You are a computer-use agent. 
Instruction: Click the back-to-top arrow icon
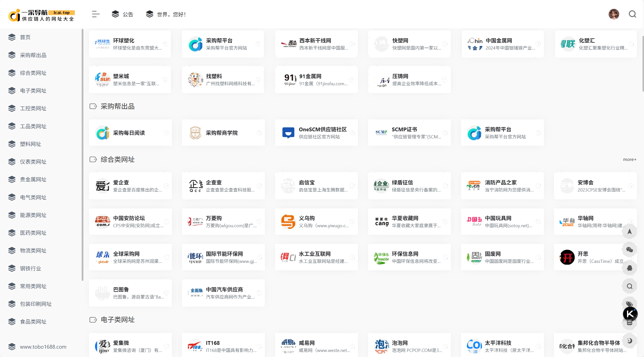[630, 232]
